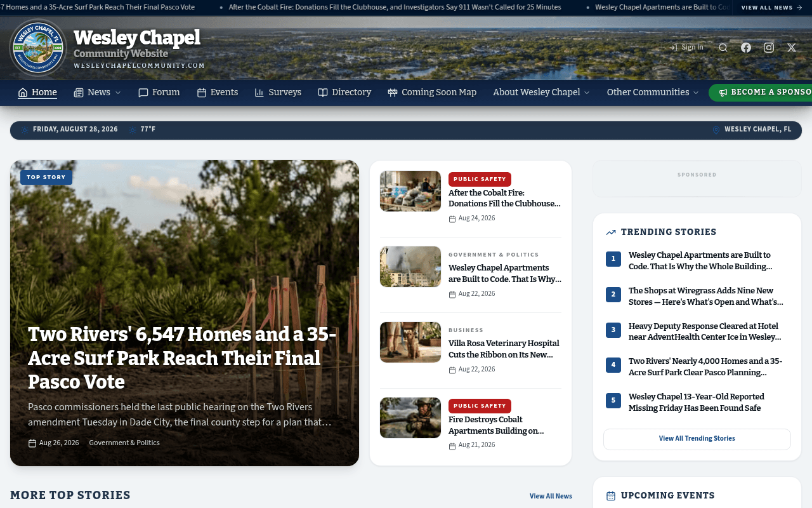Open the Two Rivers 6,547 Homes headline
The width and height of the screenshot is (812, 508).
coord(183,358)
